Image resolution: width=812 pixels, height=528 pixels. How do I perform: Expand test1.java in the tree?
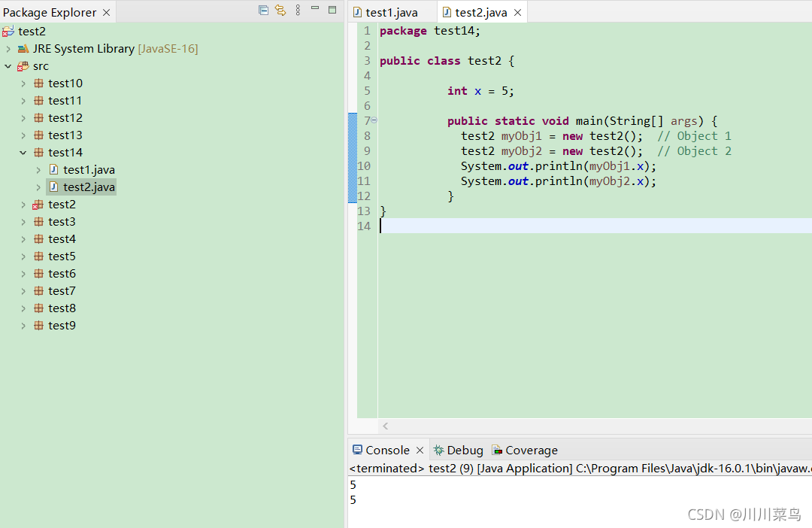click(38, 170)
